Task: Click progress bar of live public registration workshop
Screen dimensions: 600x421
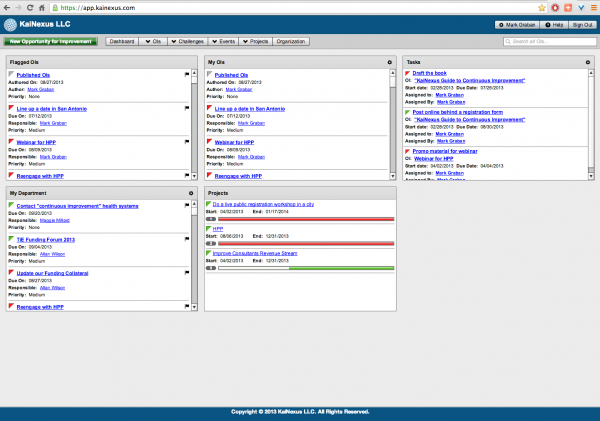Action: click(306, 219)
